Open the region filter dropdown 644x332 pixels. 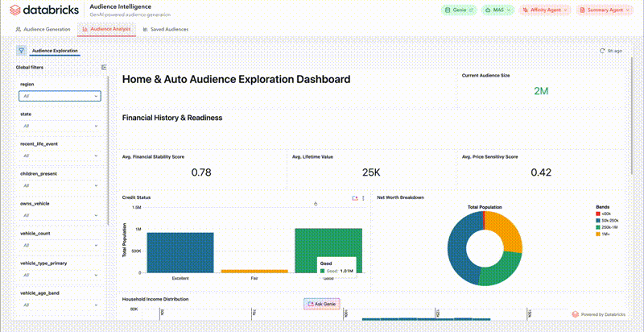click(x=60, y=96)
